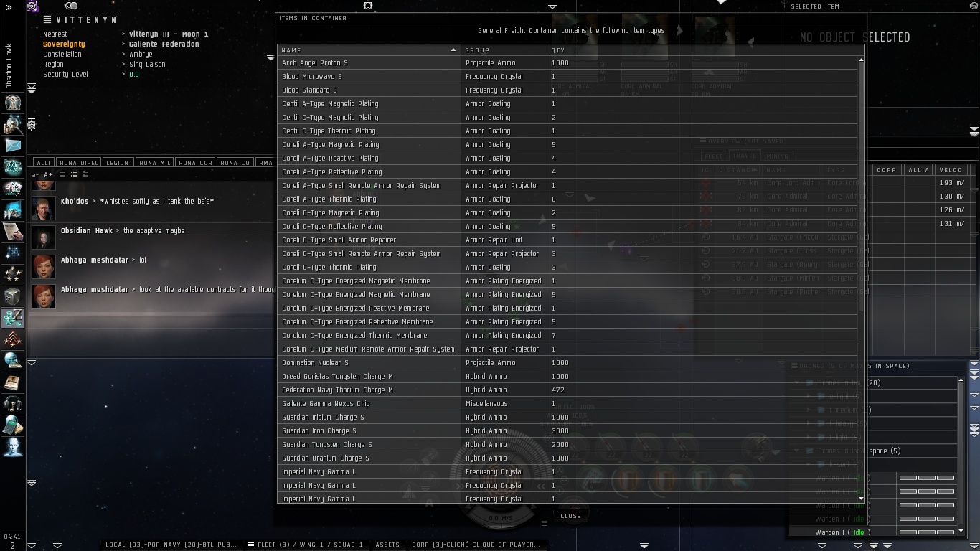Switch to the ALLI chat tab
This screenshot has height=551, width=980.
(x=44, y=163)
